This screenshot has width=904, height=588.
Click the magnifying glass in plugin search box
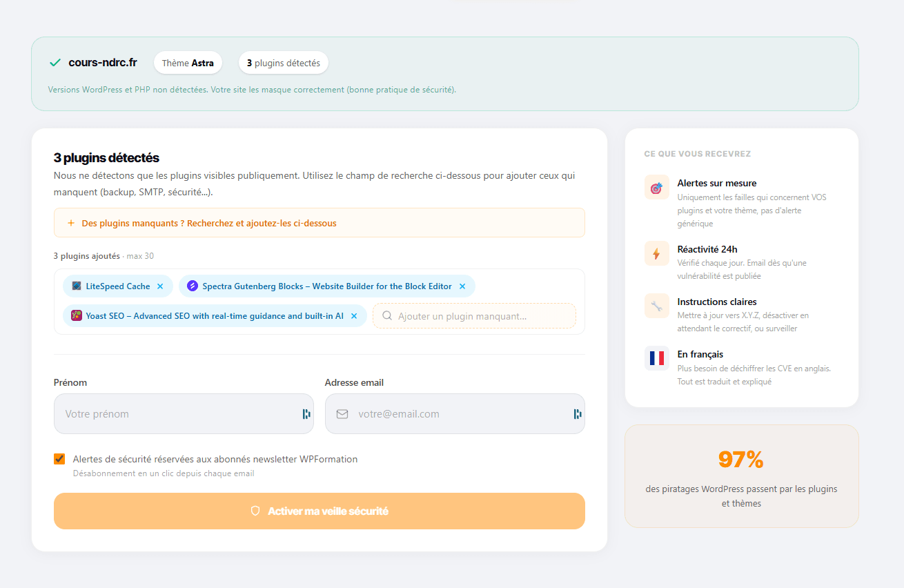386,315
